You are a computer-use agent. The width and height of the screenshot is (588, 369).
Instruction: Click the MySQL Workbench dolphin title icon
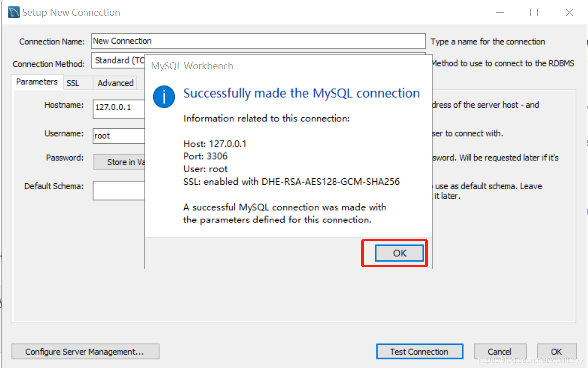click(x=14, y=12)
